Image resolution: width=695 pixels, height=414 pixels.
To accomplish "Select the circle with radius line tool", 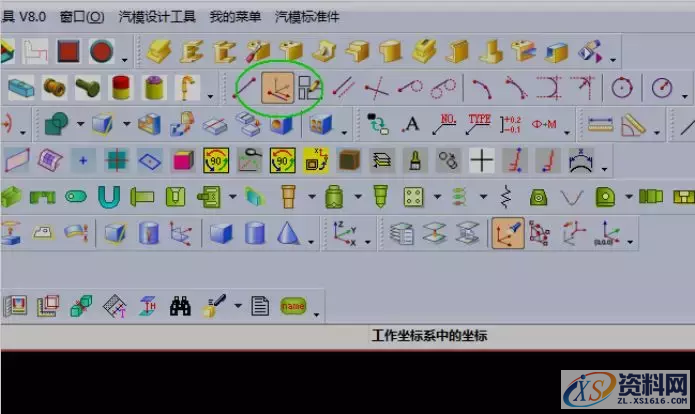I will [662, 88].
